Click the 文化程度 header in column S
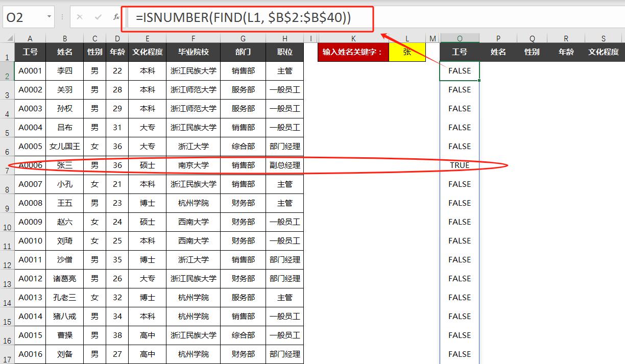 (x=604, y=52)
